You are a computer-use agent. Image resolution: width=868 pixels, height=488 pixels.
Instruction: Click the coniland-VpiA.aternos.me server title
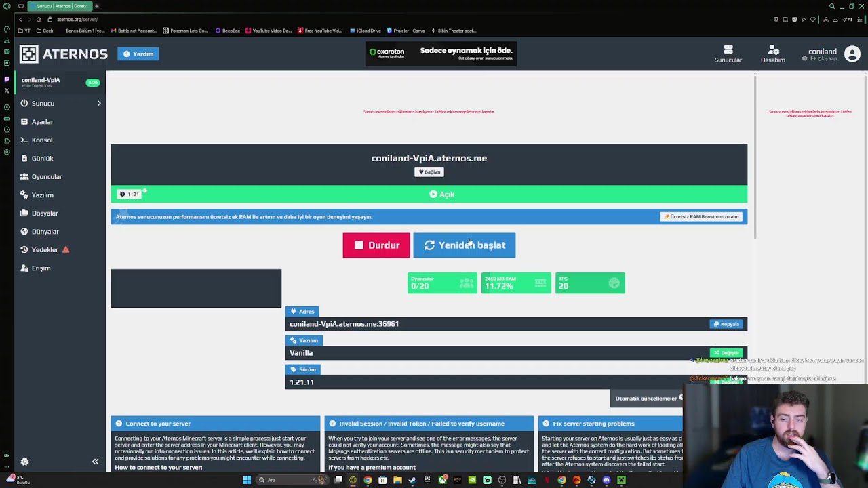click(429, 158)
